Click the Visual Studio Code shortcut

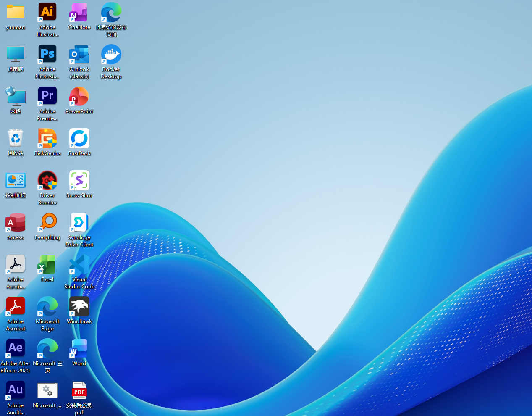pyautogui.click(x=79, y=265)
